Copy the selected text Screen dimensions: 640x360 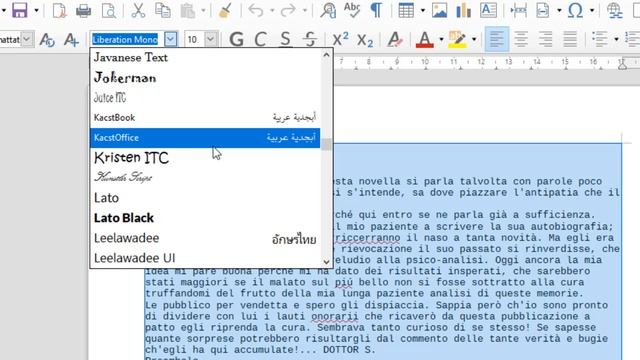tap(163, 10)
